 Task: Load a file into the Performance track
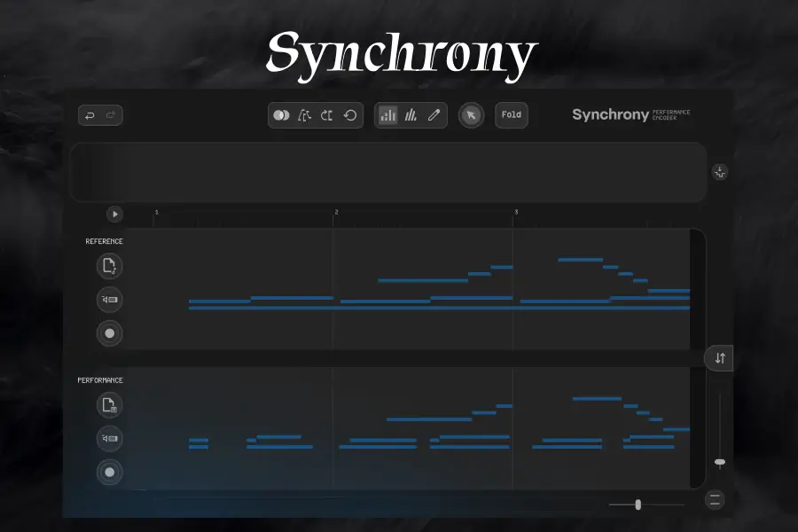(x=109, y=405)
